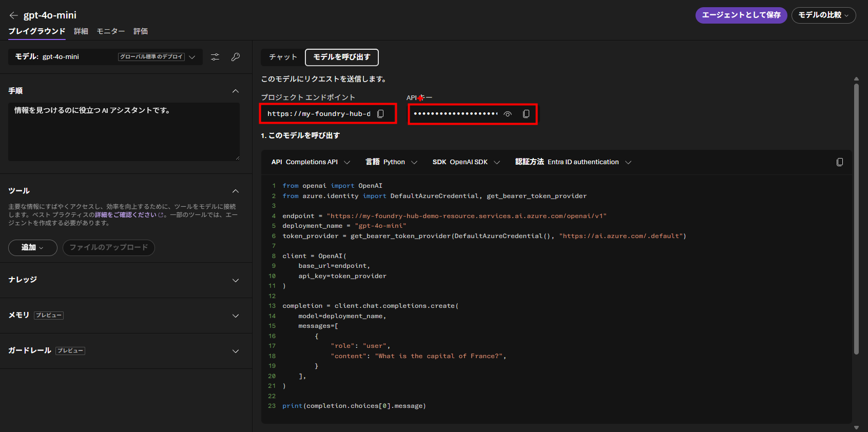868x432 pixels.
Task: Click the プレビュー badge next to ガードレール
Action: point(70,351)
